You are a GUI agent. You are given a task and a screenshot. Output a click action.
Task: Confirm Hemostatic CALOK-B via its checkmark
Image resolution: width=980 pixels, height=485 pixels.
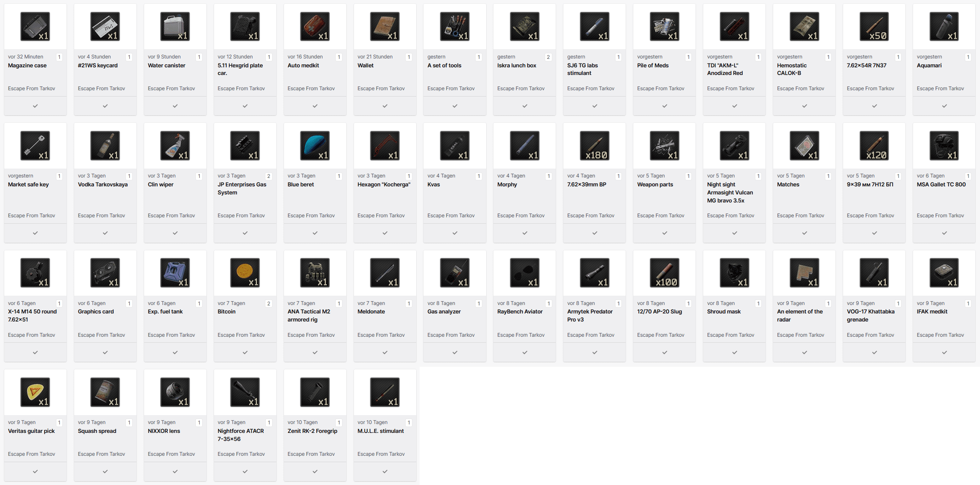tap(805, 106)
